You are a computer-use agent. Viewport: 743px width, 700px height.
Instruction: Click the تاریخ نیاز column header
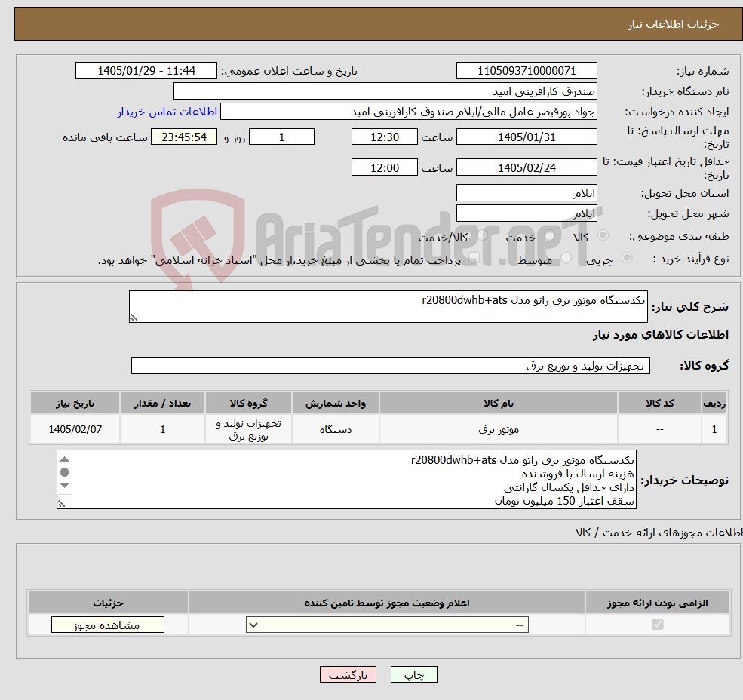(75, 403)
